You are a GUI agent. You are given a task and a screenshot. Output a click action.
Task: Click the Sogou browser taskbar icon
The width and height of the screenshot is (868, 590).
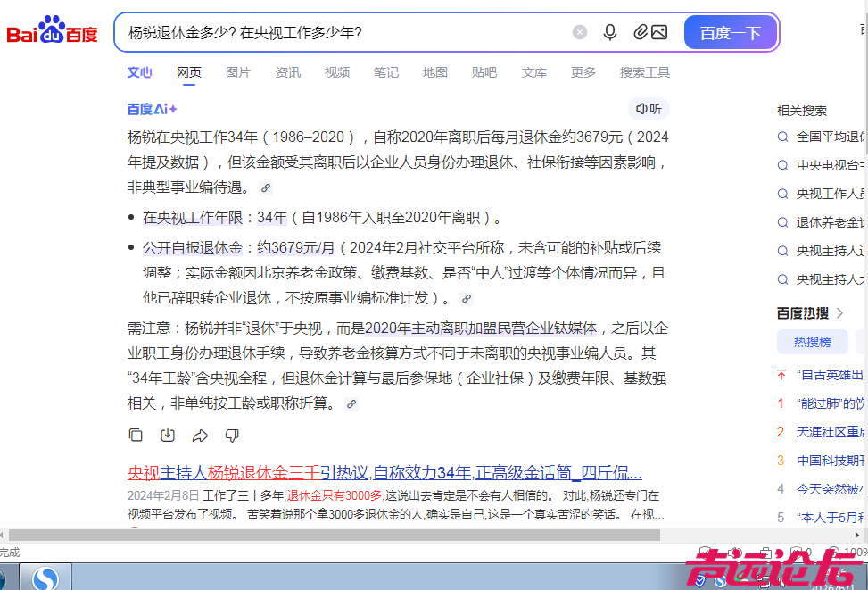tap(45, 578)
